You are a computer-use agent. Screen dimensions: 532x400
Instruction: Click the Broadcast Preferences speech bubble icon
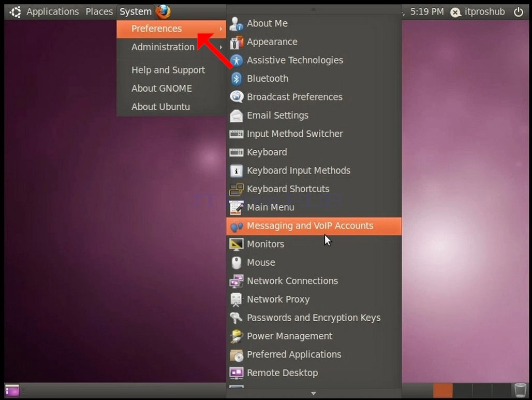click(x=236, y=97)
